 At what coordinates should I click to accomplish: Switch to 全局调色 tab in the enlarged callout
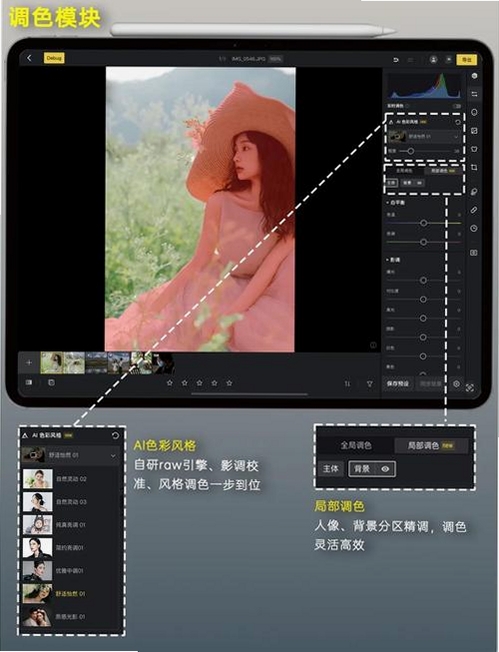click(x=356, y=446)
